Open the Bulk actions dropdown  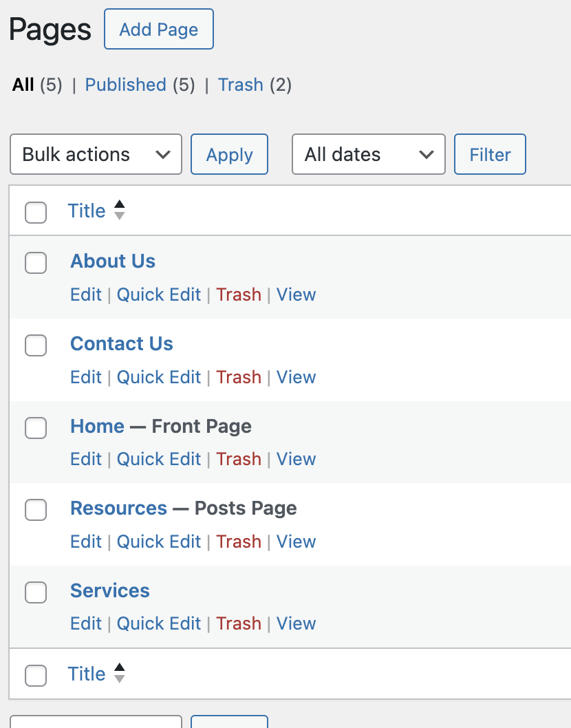pyautogui.click(x=96, y=154)
